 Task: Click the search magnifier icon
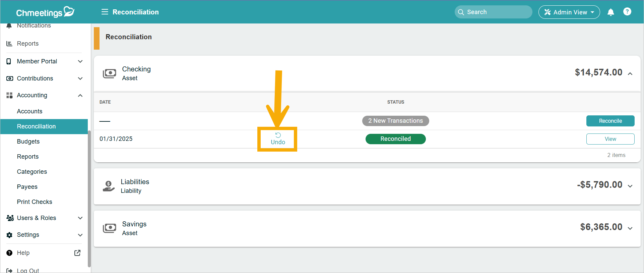pyautogui.click(x=461, y=12)
